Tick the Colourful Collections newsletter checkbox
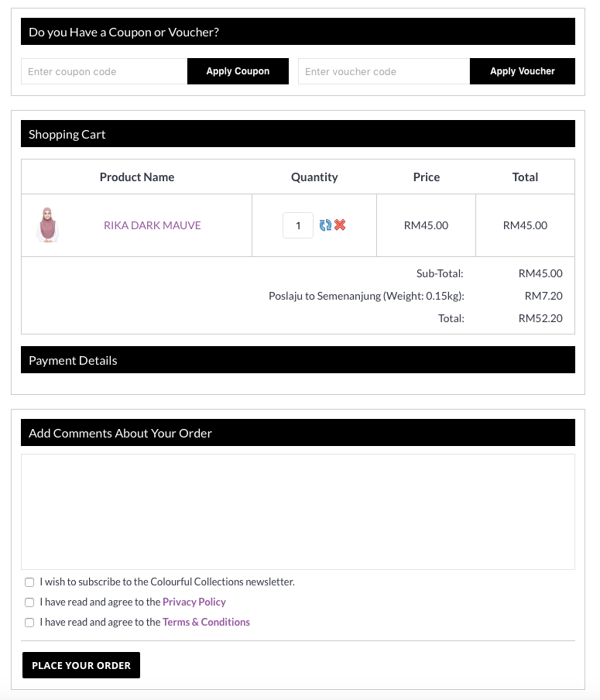Image resolution: width=600 pixels, height=700 pixels. 29,582
